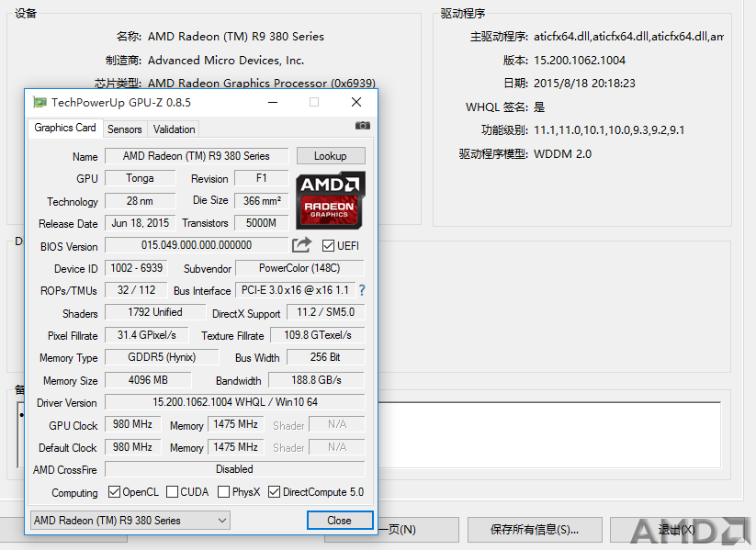This screenshot has height=550, width=756.
Task: Click the Close button in GPU-Z
Action: [x=340, y=520]
